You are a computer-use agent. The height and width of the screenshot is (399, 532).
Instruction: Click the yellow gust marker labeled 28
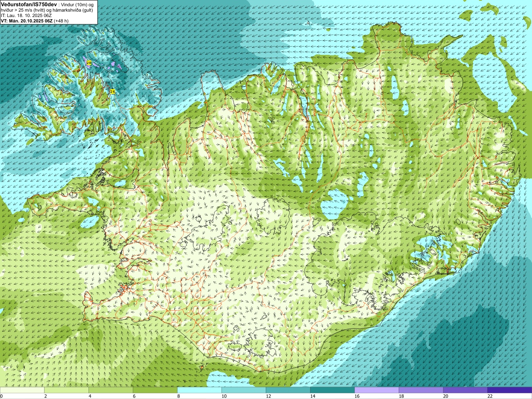pyautogui.click(x=89, y=62)
